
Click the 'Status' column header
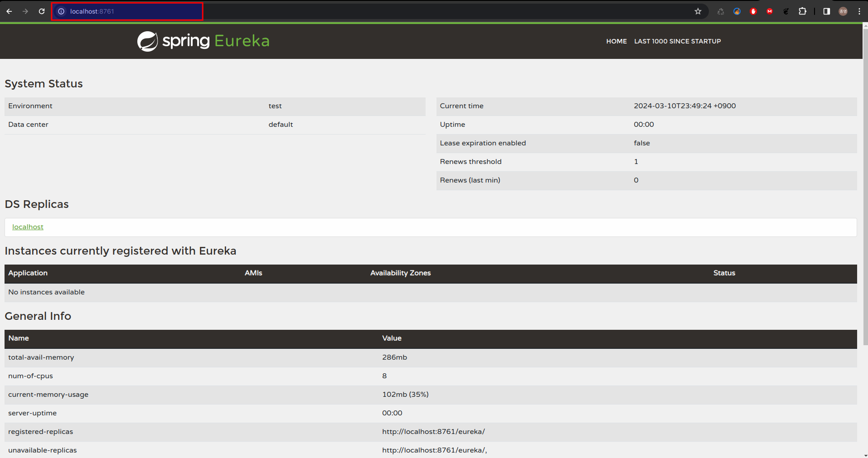click(724, 273)
